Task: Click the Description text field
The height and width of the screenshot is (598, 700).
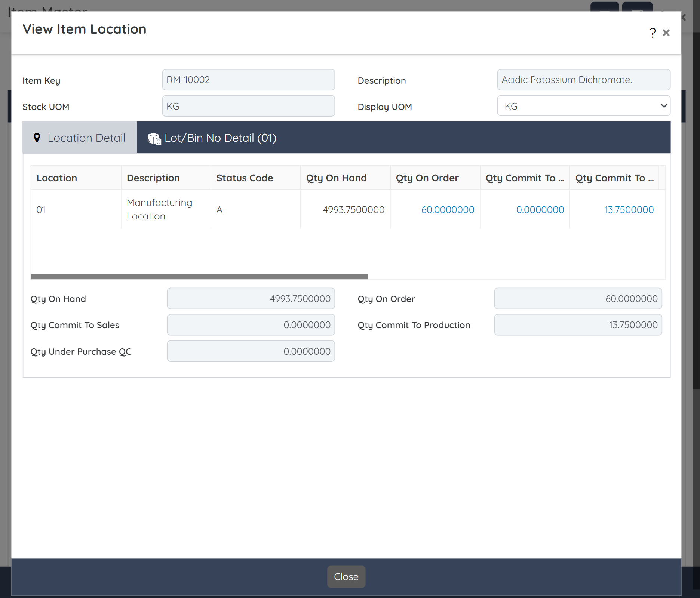Action: coord(583,80)
